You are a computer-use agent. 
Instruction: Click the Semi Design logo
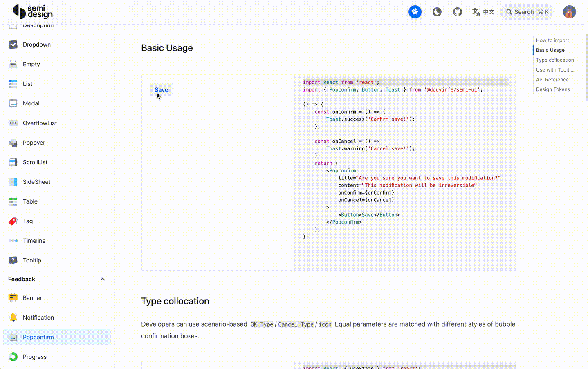coord(33,12)
